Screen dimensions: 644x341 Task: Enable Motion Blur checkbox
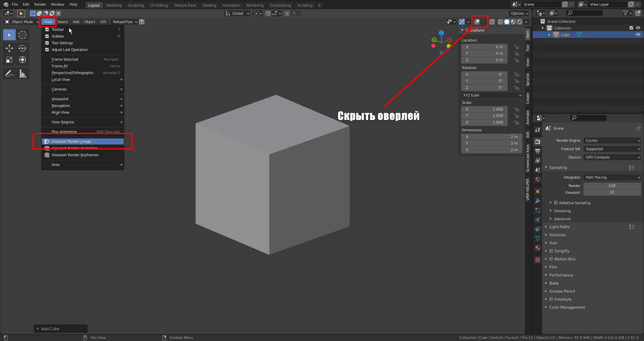coord(551,259)
